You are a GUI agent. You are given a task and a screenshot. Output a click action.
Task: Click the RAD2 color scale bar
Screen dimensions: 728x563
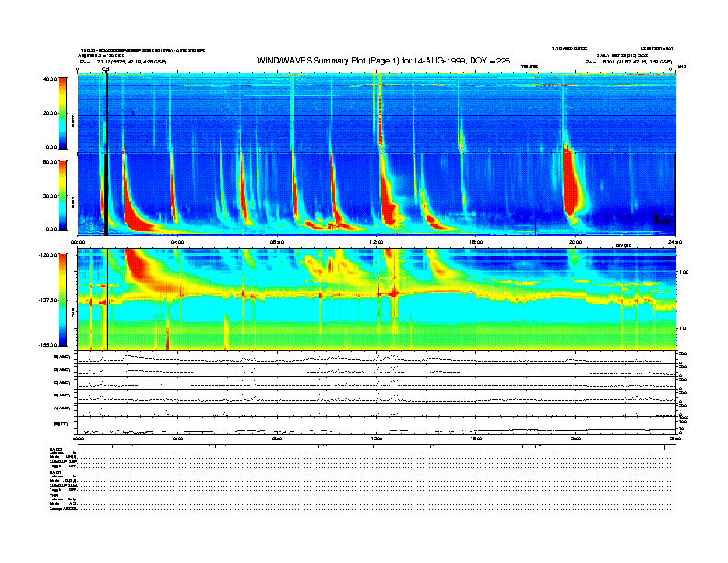click(63, 113)
